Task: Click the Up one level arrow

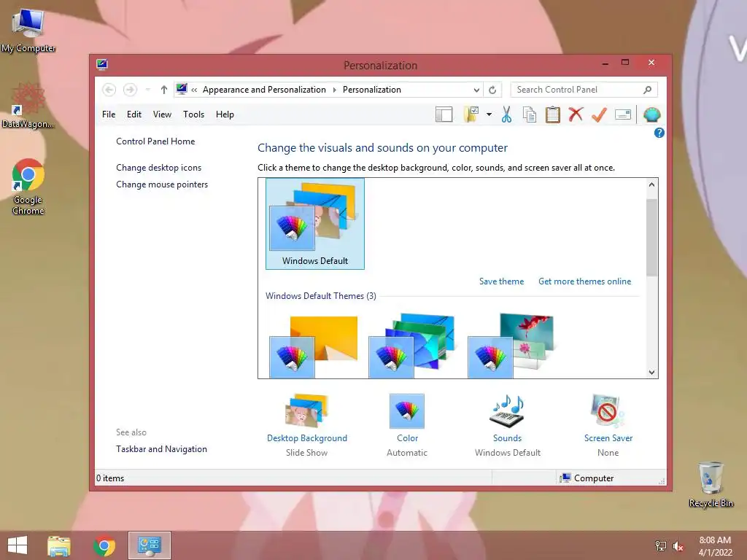Action: point(164,90)
